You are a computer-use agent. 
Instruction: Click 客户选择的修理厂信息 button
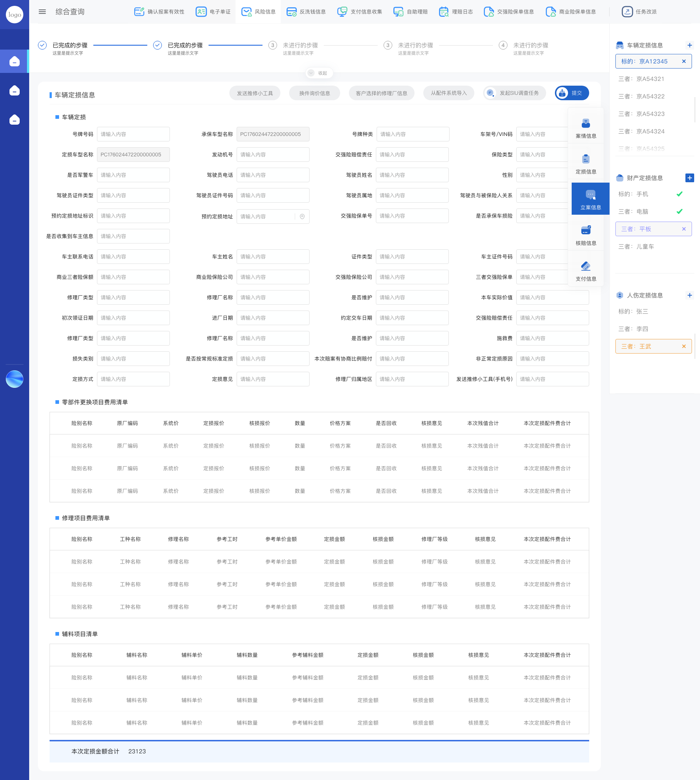pos(381,93)
